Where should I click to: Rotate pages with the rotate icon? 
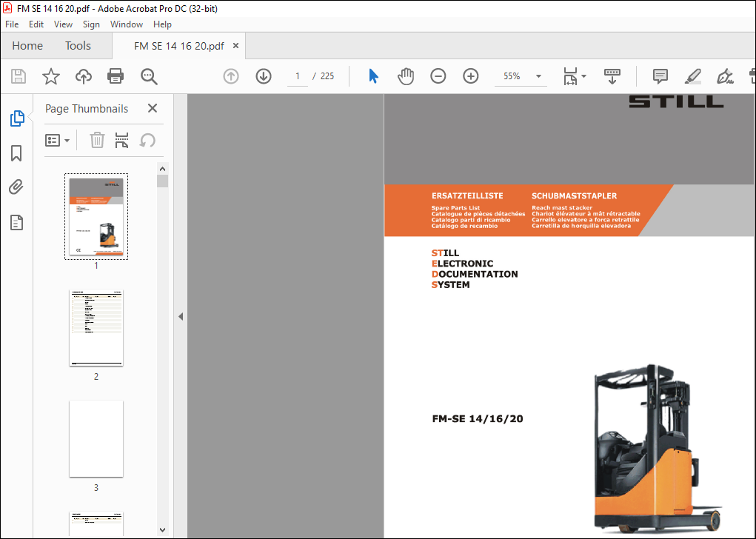click(147, 140)
